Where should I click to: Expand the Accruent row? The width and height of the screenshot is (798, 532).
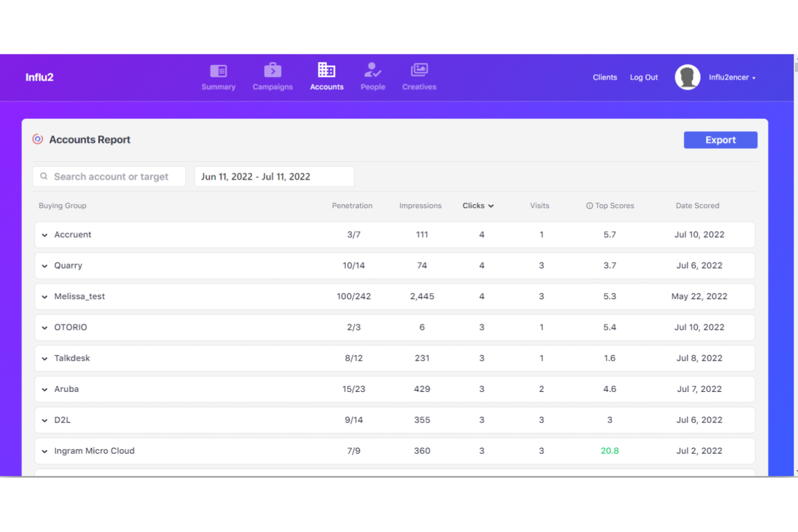coord(45,235)
